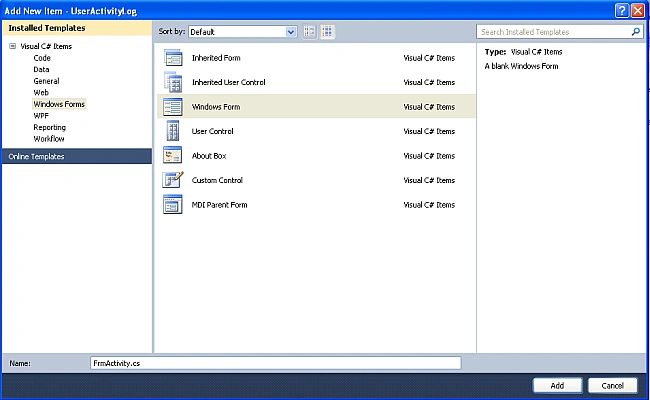Open the Installed Templates section

(x=77, y=28)
